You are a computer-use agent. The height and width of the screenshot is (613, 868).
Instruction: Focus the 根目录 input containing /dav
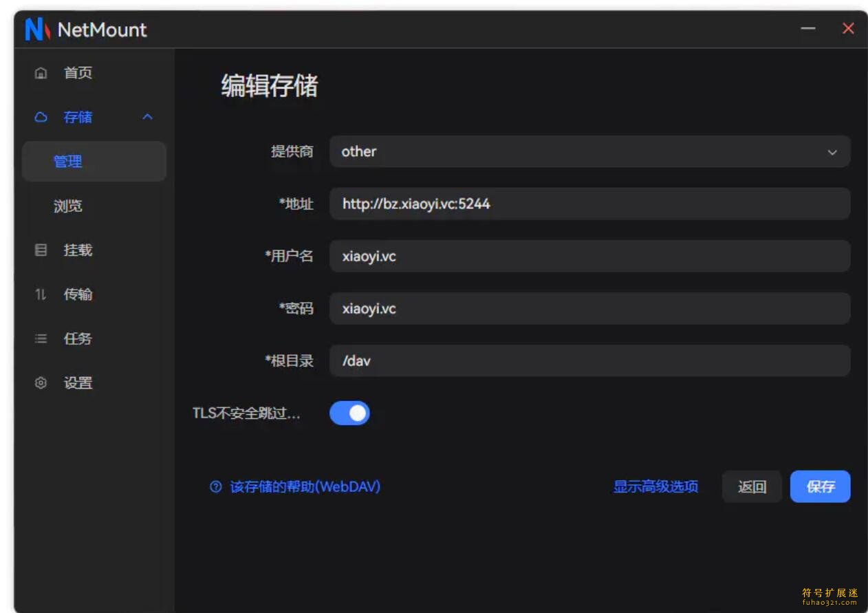589,361
